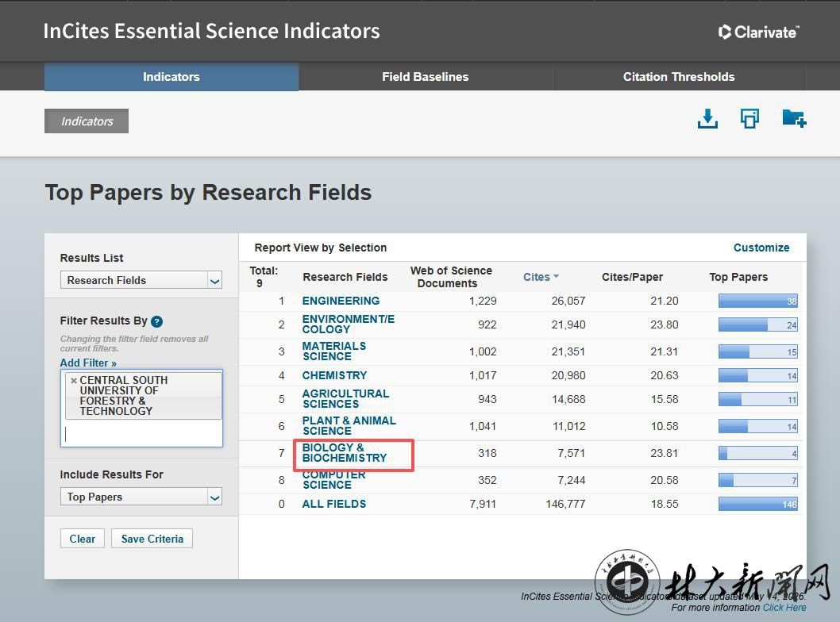Screen dimensions: 840x622
Task: Click the print view icon
Action: (749, 118)
